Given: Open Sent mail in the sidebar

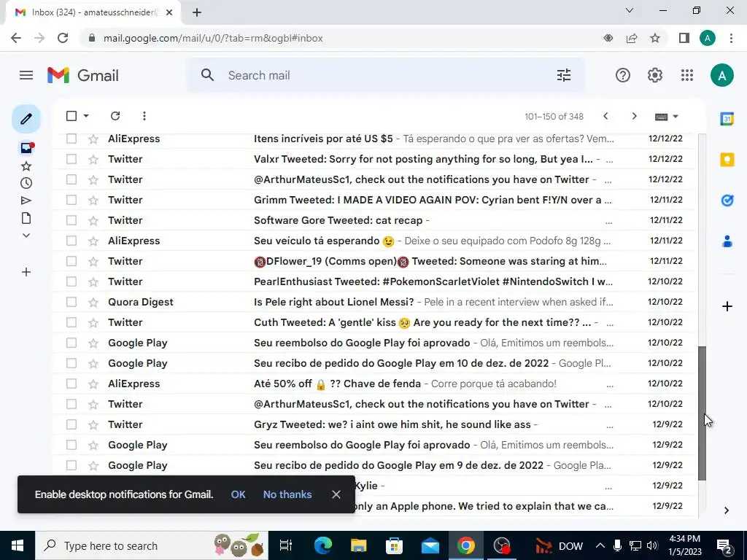Looking at the screenshot, I should (x=26, y=201).
